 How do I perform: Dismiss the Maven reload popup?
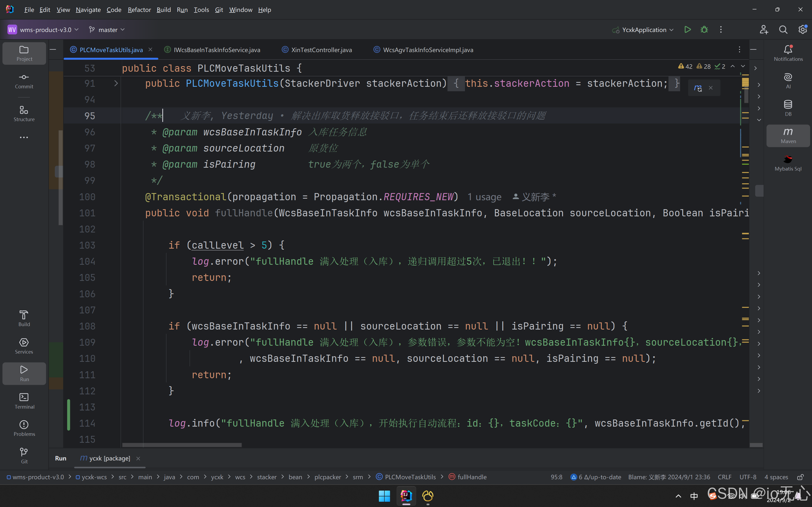tap(710, 88)
